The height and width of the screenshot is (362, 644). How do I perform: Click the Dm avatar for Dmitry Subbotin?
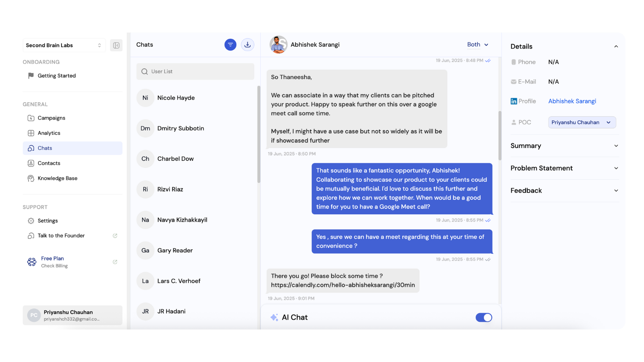point(145,128)
